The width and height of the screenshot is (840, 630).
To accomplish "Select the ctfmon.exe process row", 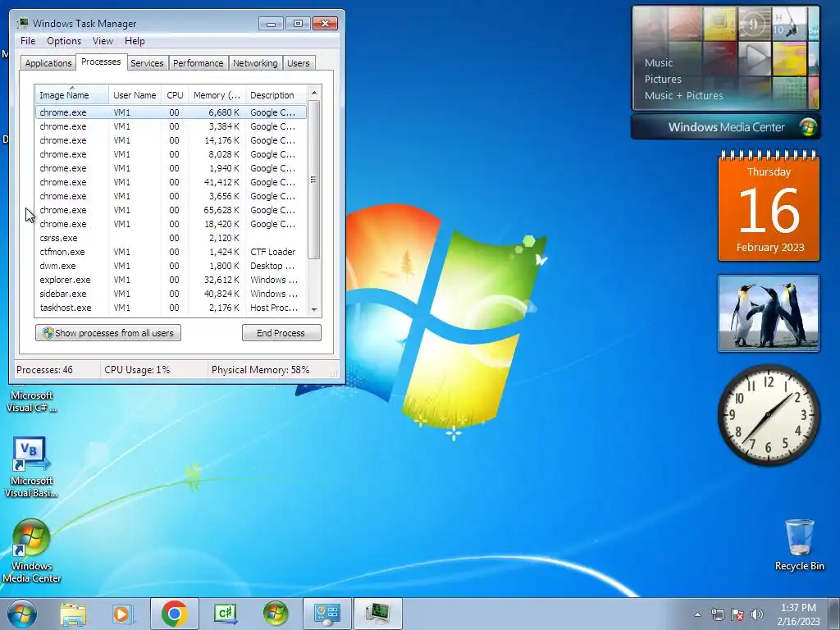I will pyautogui.click(x=171, y=252).
